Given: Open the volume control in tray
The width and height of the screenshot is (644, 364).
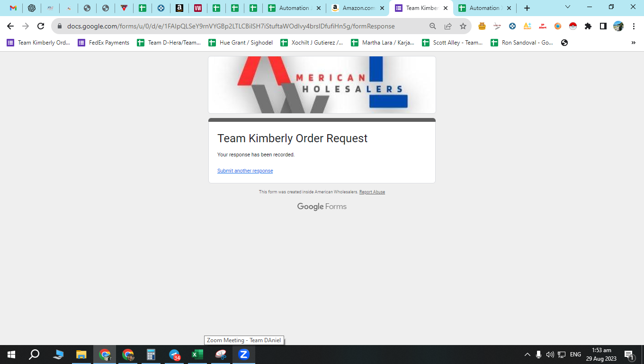Looking at the screenshot, I should (550, 355).
